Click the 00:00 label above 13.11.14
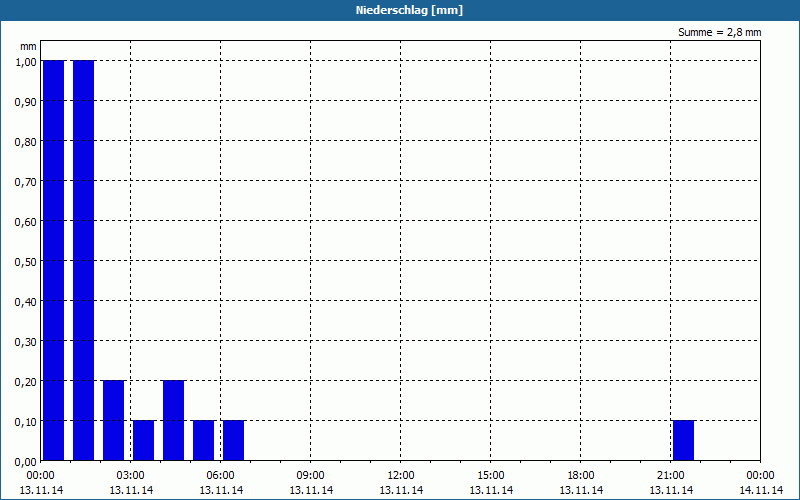The height and width of the screenshot is (500, 800). (x=41, y=476)
